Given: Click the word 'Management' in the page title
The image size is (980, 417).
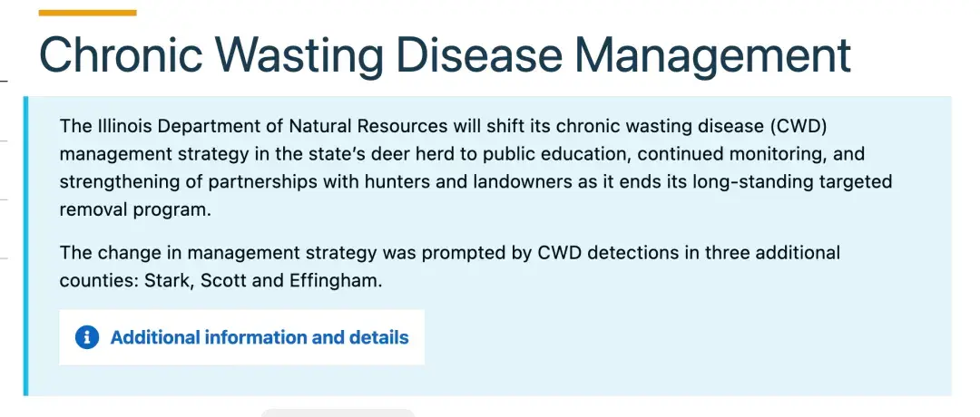Looking at the screenshot, I should click(712, 55).
